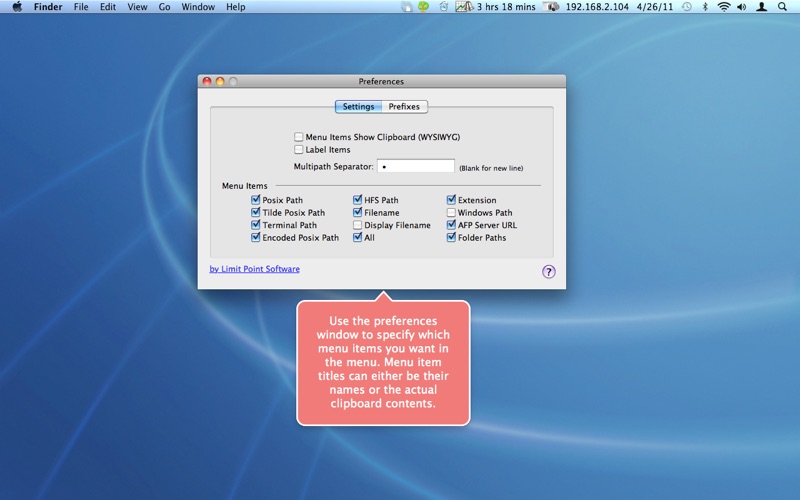Uncheck the All checkbox
Image resolution: width=800 pixels, height=500 pixels.
tap(358, 237)
